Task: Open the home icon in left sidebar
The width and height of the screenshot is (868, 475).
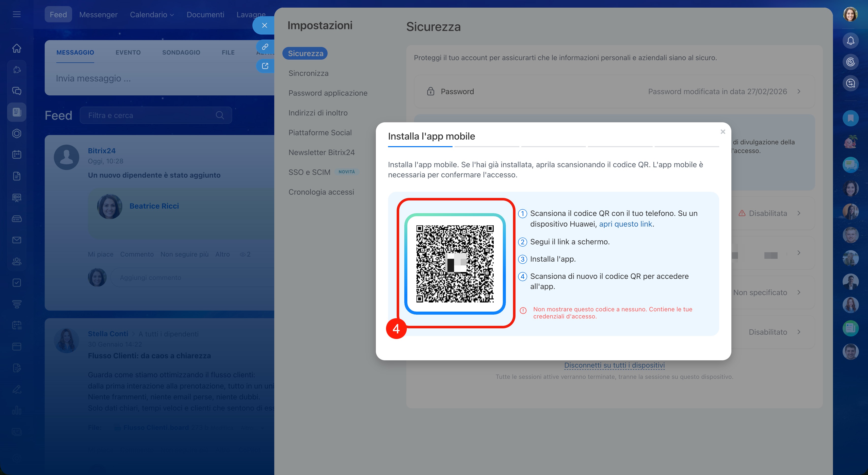Action: tap(17, 48)
